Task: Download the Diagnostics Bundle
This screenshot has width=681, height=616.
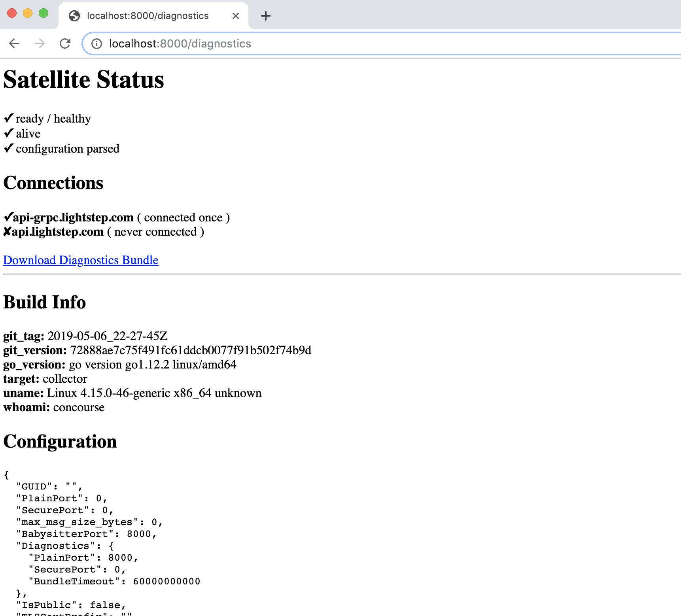Action: (x=81, y=260)
